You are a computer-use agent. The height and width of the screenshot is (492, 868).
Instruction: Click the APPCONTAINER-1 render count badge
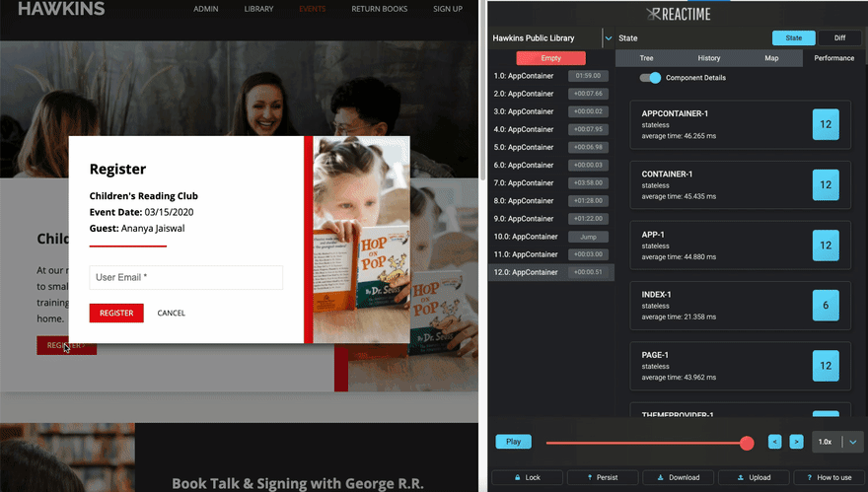coord(826,124)
